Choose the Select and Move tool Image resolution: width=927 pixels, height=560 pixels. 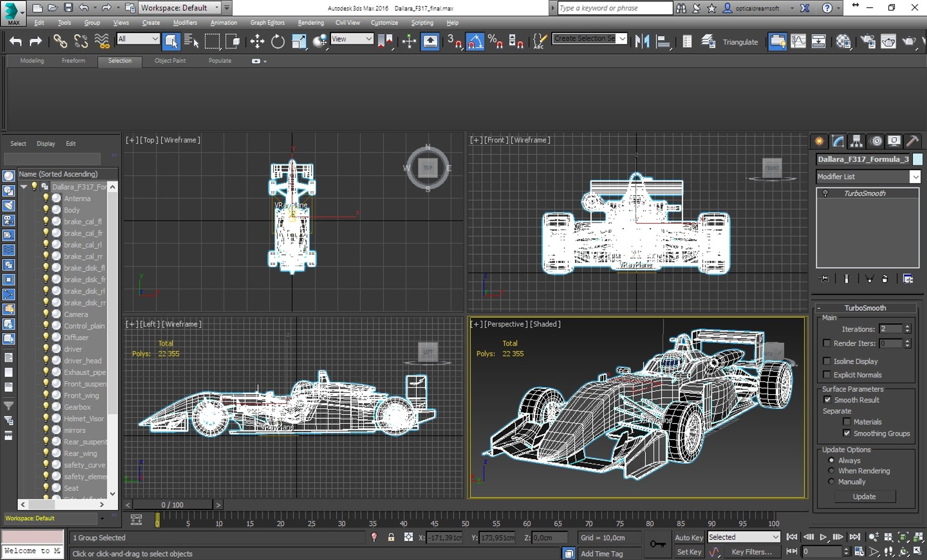click(x=257, y=41)
